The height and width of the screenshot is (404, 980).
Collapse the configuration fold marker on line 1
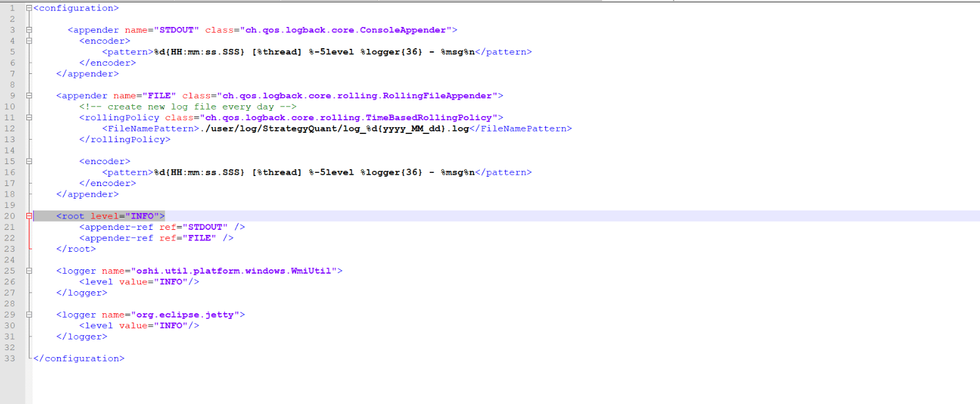pyautogui.click(x=29, y=8)
